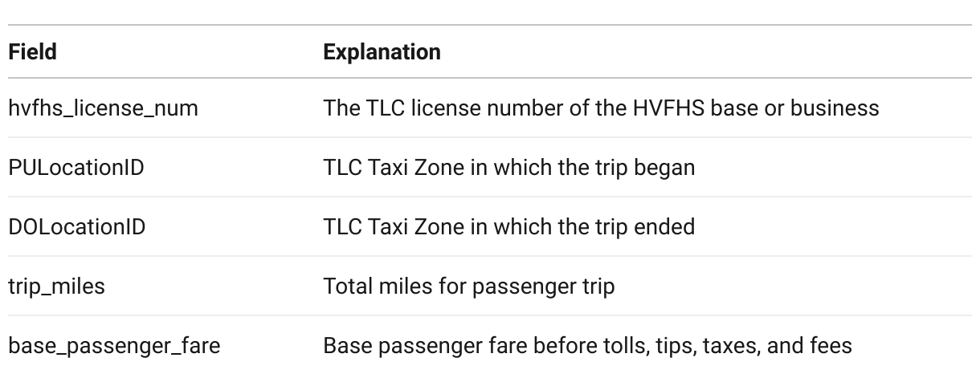This screenshot has width=980, height=382.
Task: Click the TLC license number explanation text
Action: 601,108
